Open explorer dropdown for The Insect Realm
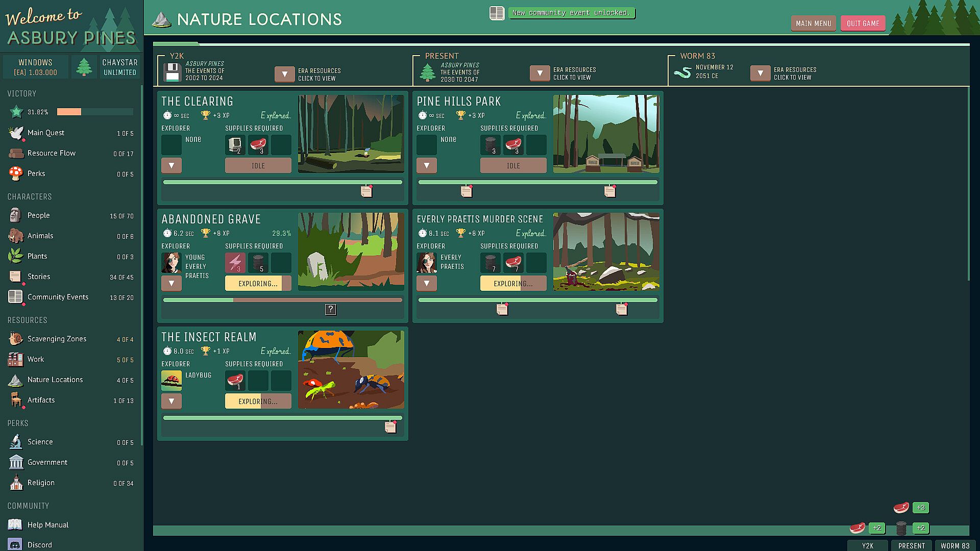Viewport: 980px width, 551px height. point(171,401)
